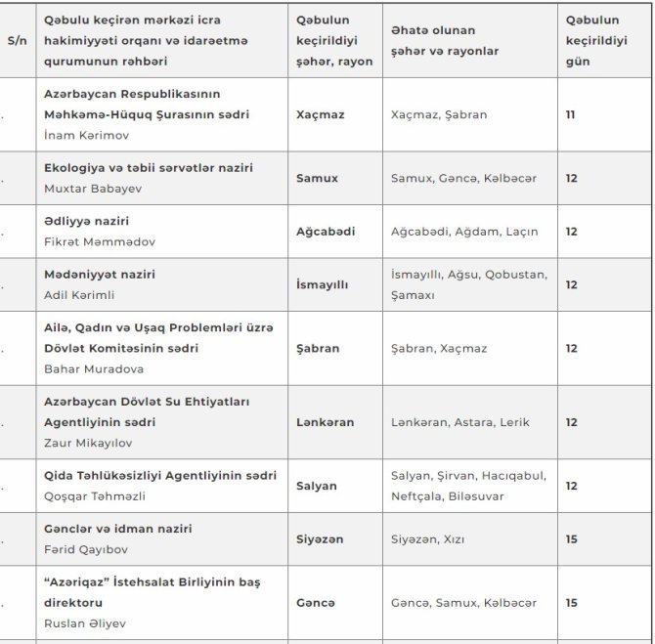The height and width of the screenshot is (644, 655).
Task: Click the name 'Bahar Muradova'
Action: tap(94, 369)
